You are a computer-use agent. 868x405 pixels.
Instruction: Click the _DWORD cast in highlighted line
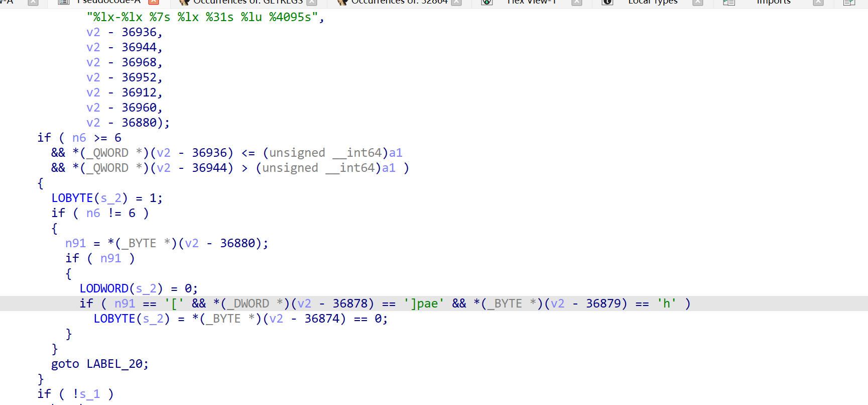click(248, 303)
